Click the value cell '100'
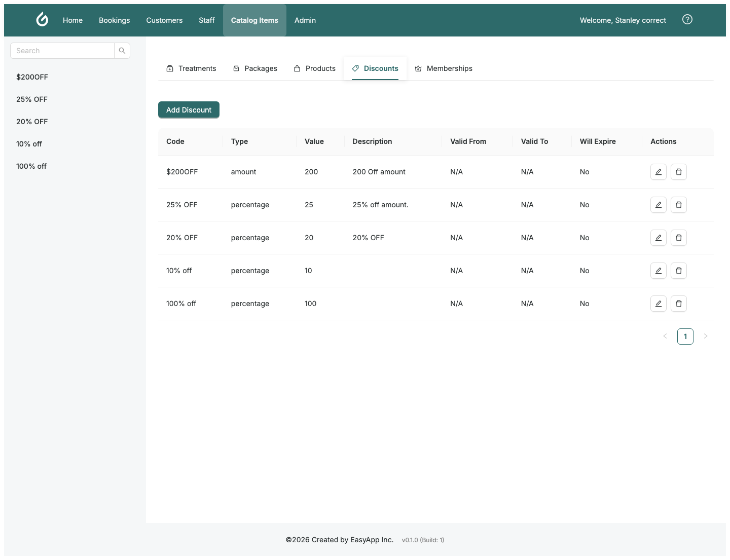Viewport: 730px width, 560px height. (320, 304)
